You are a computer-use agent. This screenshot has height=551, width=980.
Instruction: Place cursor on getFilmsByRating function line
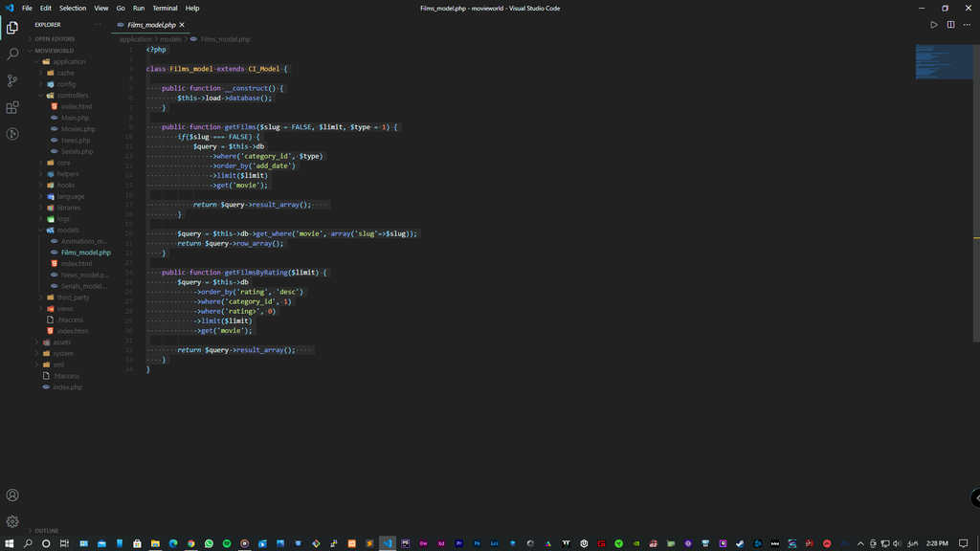[x=244, y=273]
